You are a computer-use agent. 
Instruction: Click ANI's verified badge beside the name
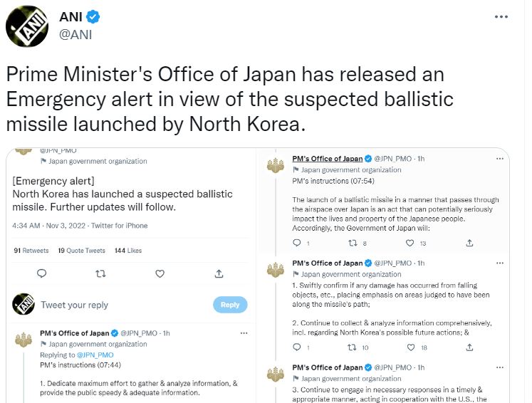[94, 17]
